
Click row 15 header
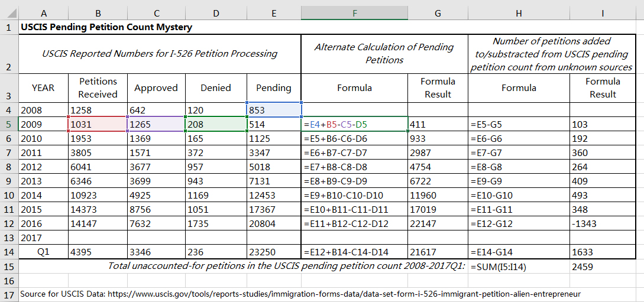coord(9,266)
